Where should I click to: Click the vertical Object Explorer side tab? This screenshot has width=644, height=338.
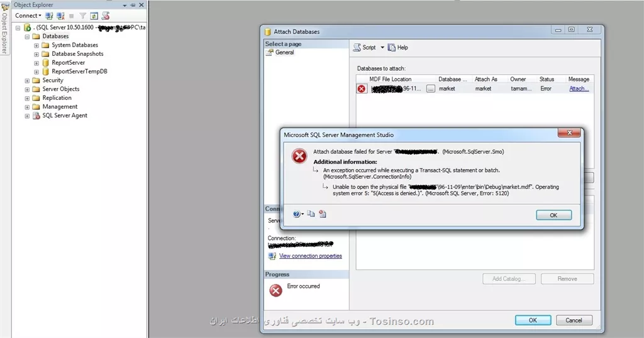click(4, 29)
